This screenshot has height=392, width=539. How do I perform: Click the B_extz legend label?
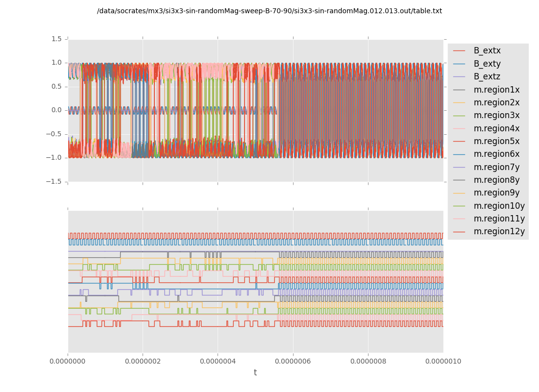(x=487, y=77)
